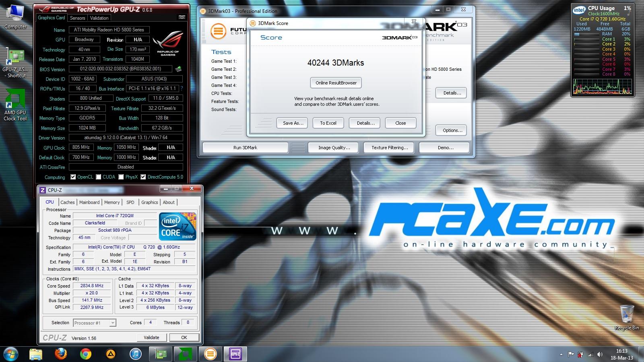Open the Mainboard tab in CPU-Z
Viewport: 644px width, 362px height.
pyautogui.click(x=89, y=202)
